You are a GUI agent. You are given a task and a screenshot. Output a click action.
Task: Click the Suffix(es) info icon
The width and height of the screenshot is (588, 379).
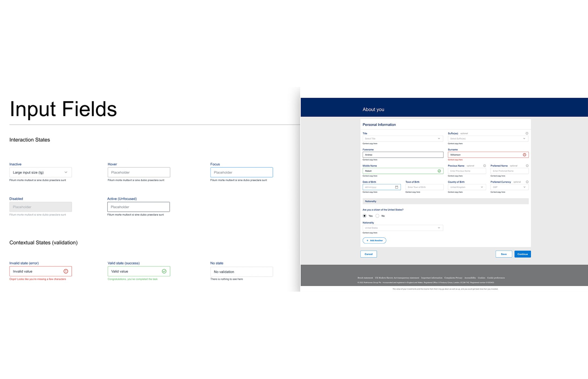(x=527, y=133)
